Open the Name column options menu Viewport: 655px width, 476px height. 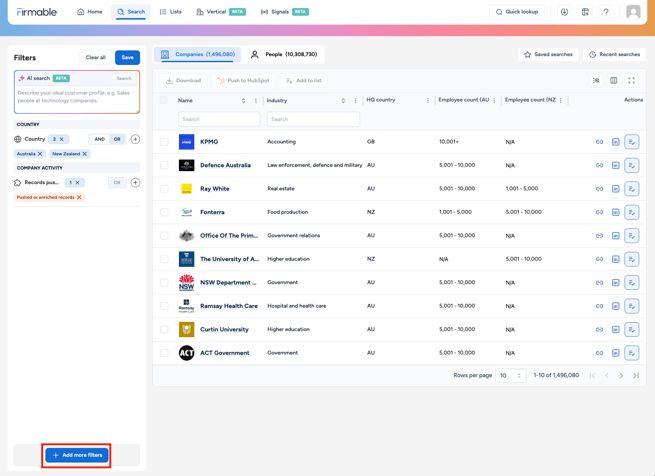click(x=256, y=101)
